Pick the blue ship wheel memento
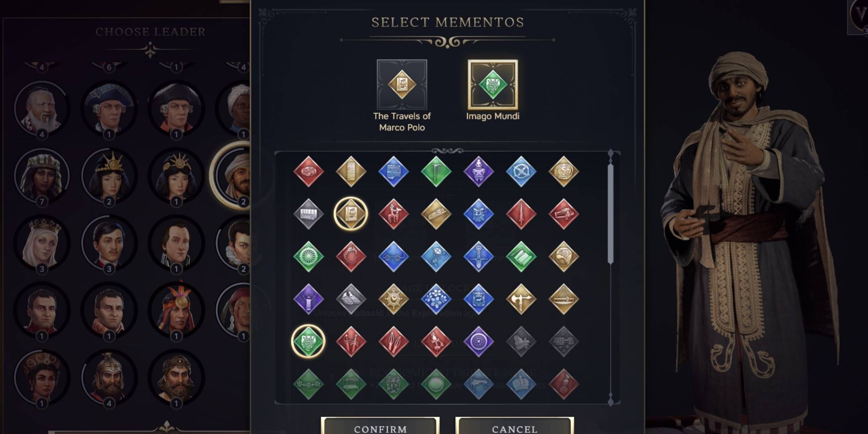Screen dimensions: 868x434 (x=521, y=172)
